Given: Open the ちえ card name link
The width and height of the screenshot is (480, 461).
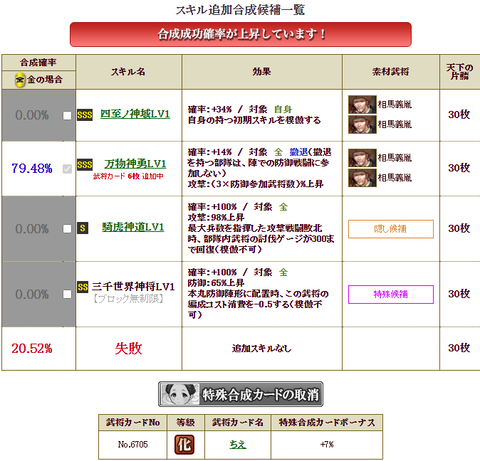Looking at the screenshot, I should [x=238, y=444].
